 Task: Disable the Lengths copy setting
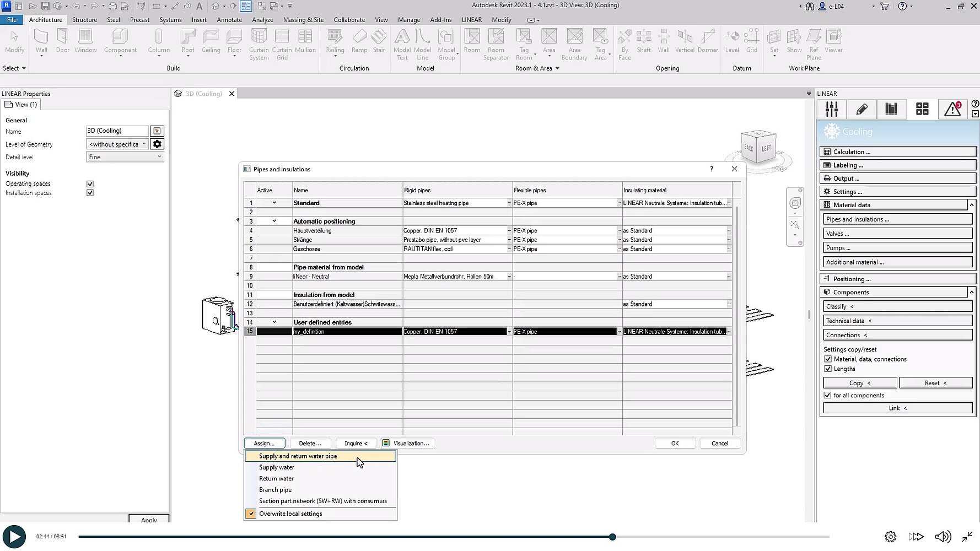[827, 369]
